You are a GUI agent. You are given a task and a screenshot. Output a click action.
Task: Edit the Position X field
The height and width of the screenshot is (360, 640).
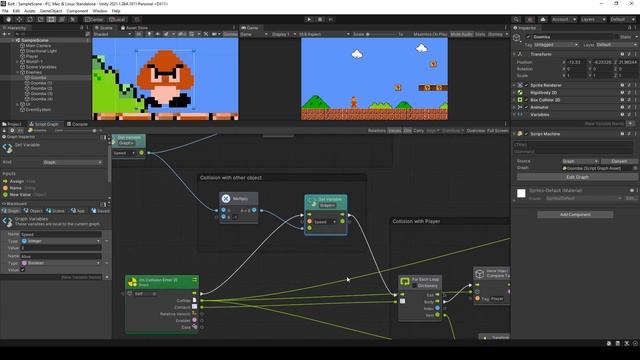577,62
